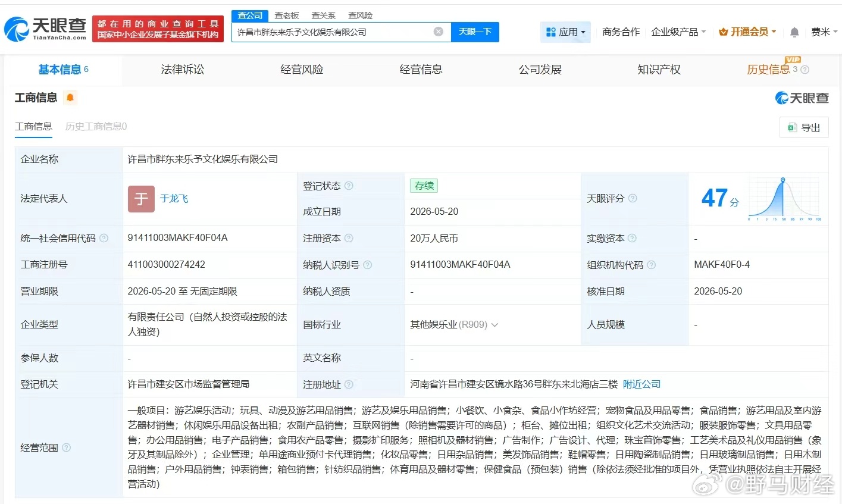Click the 导出 export button
The width and height of the screenshot is (842, 504).
(x=804, y=127)
